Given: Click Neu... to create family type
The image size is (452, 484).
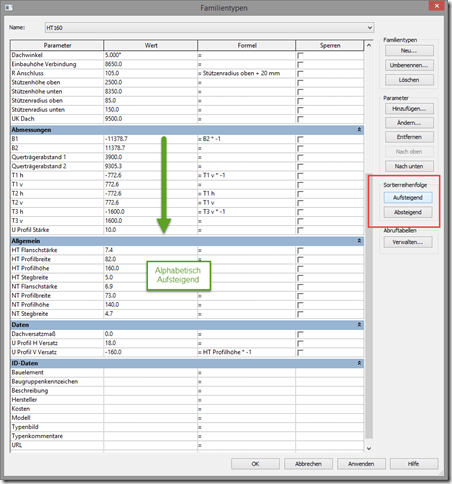Looking at the screenshot, I should 409,51.
